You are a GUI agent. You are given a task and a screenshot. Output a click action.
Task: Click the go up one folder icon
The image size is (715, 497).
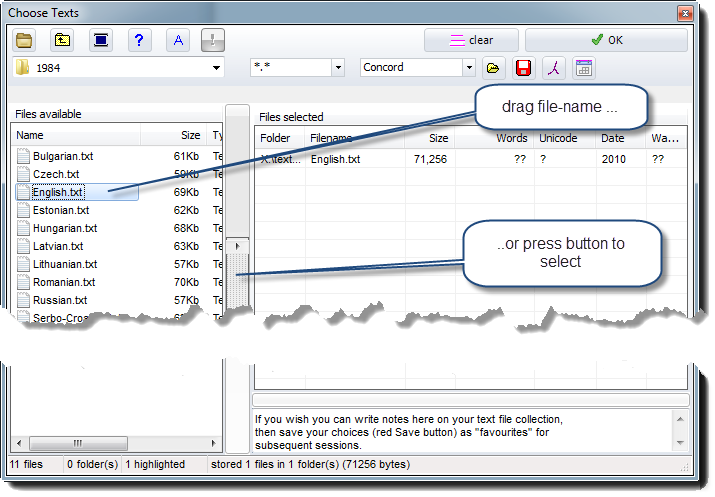(62, 40)
